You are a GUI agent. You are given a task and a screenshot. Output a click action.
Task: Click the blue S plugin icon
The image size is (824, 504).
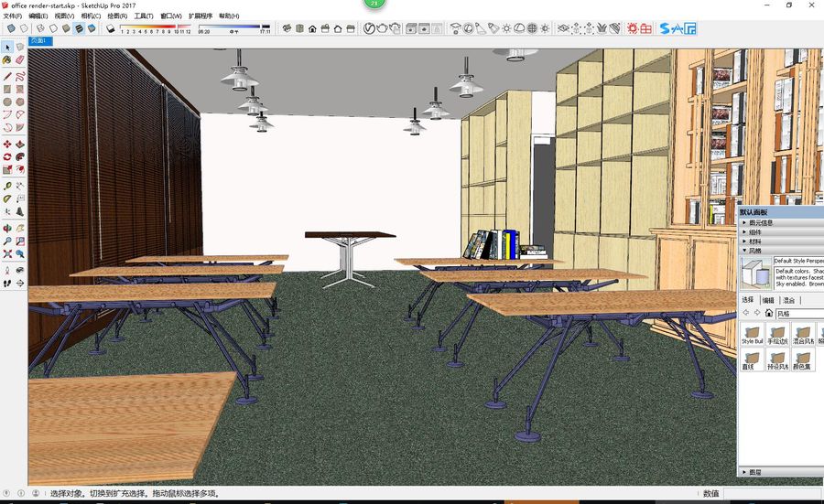[666, 28]
